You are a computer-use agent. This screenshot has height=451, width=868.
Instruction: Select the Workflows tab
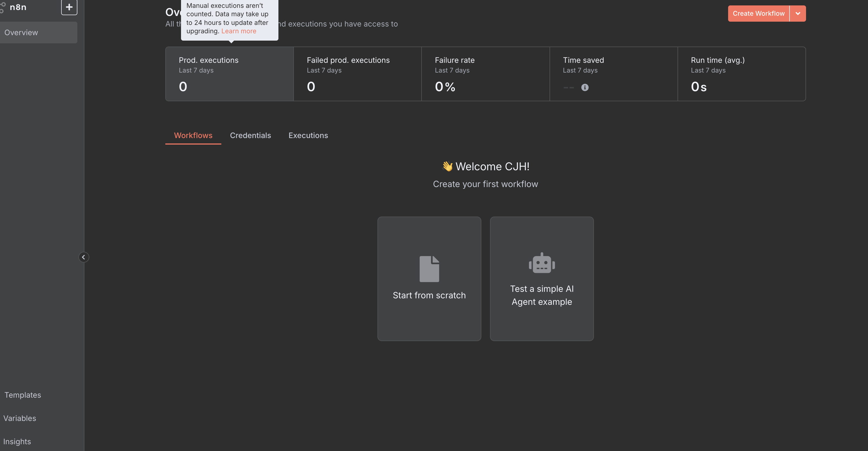click(x=193, y=136)
